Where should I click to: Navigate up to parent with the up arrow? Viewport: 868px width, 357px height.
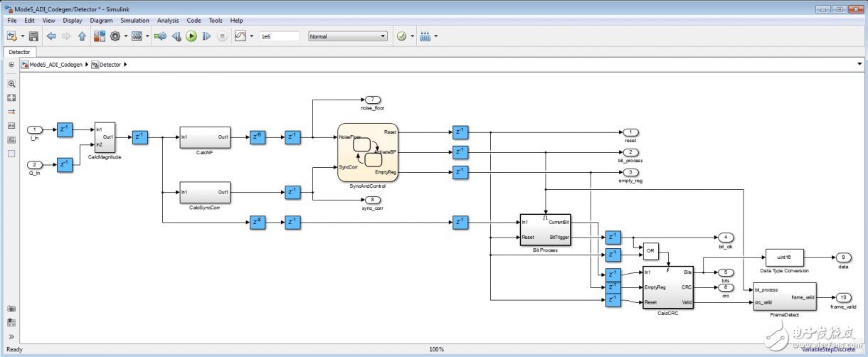[82, 36]
